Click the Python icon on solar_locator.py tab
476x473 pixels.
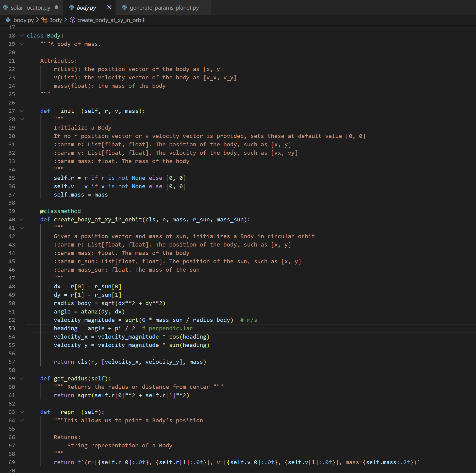(6, 8)
